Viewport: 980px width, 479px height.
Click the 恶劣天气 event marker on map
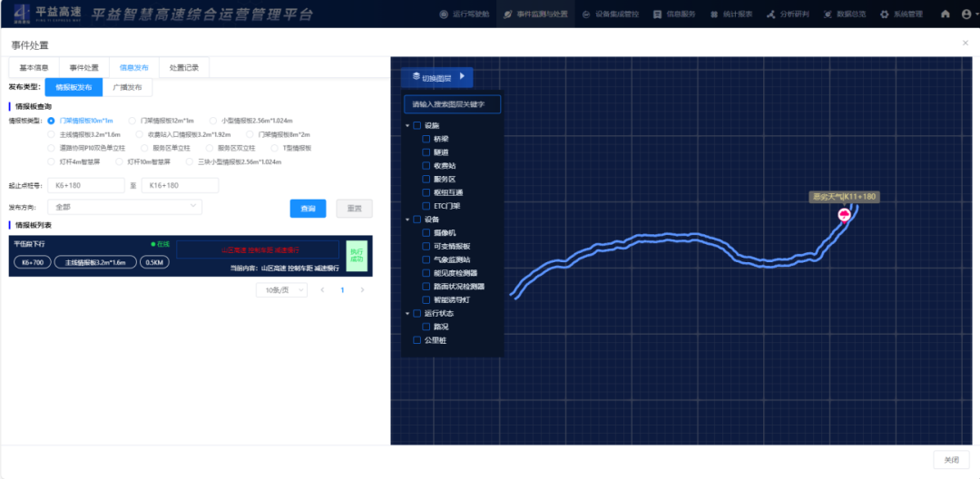pos(845,215)
